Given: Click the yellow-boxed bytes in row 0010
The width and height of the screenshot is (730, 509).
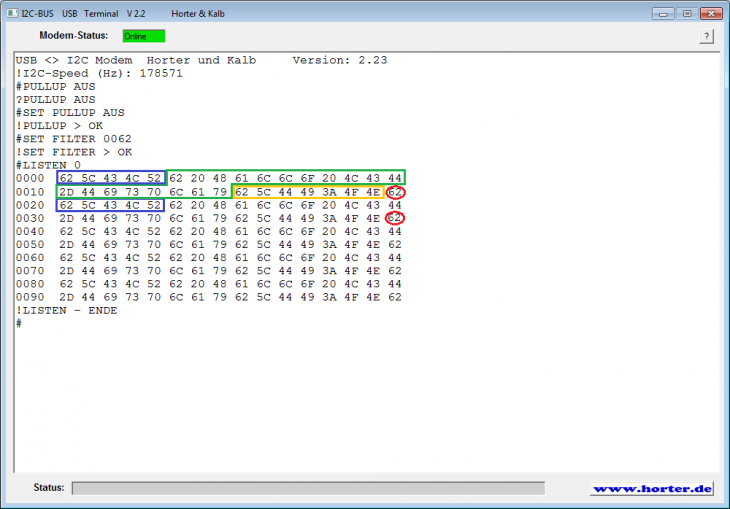Looking at the screenshot, I should pos(307,192).
